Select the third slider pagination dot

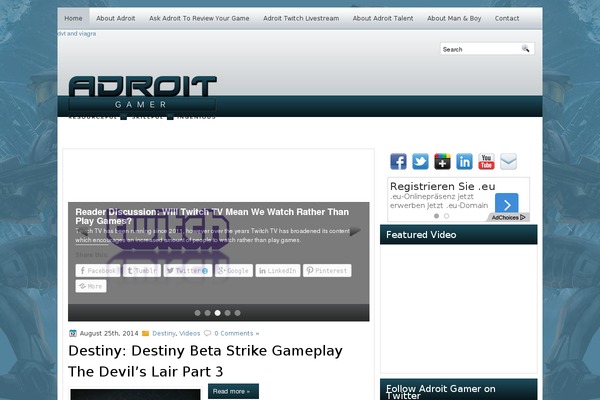217,313
